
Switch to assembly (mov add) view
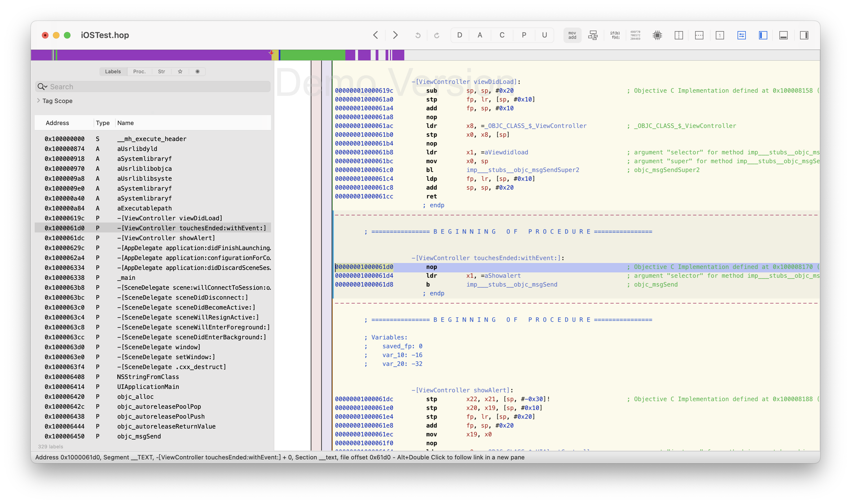tap(572, 35)
